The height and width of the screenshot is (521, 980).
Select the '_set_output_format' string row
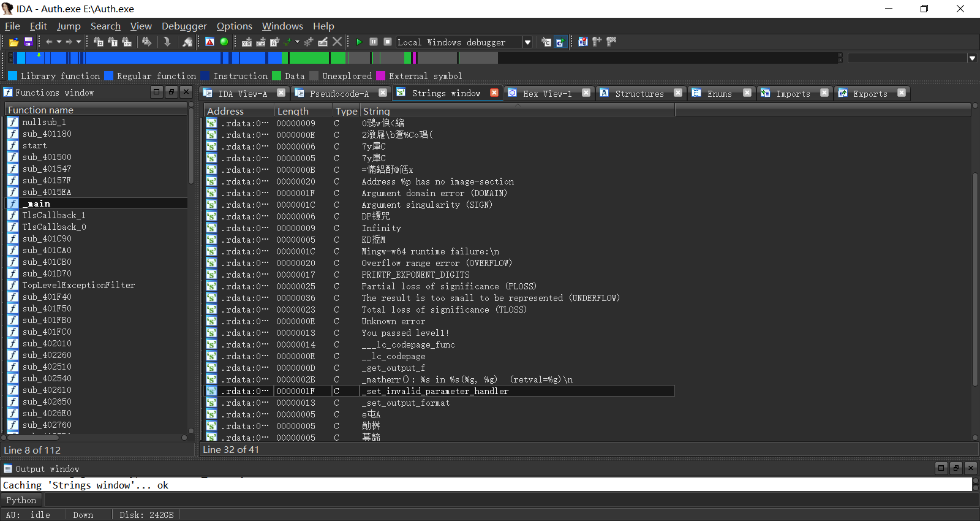(440, 403)
